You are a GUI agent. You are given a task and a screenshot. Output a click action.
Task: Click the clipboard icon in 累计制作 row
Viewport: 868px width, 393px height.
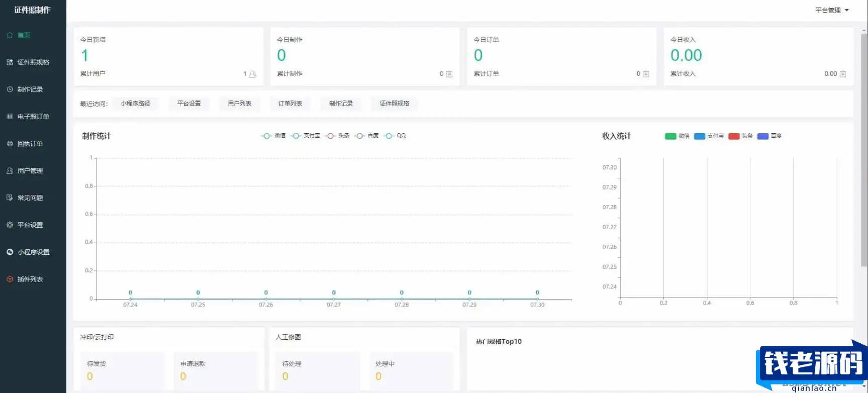tap(449, 74)
